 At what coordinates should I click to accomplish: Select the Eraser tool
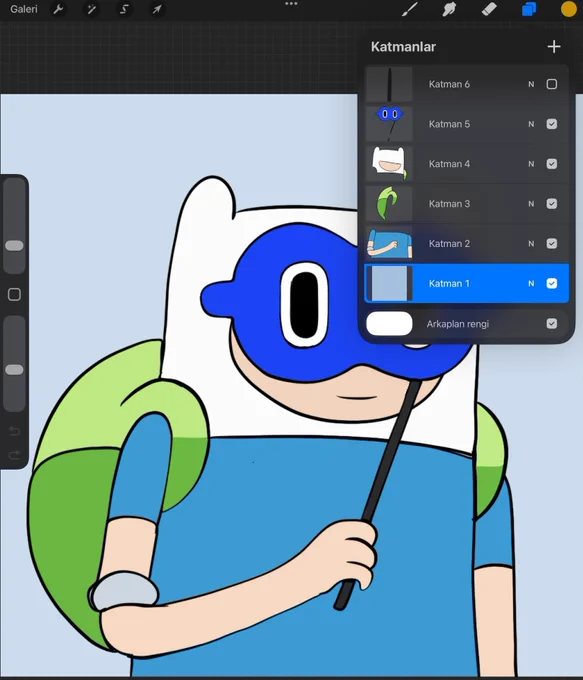489,9
